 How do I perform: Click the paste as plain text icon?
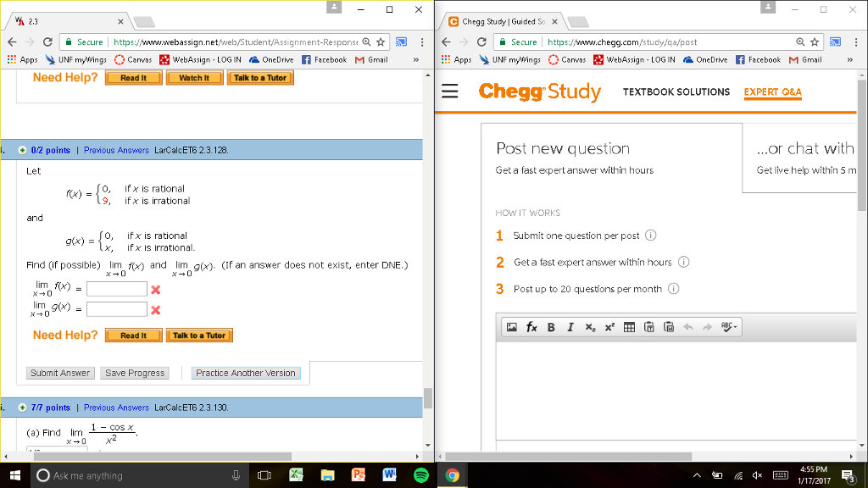649,327
